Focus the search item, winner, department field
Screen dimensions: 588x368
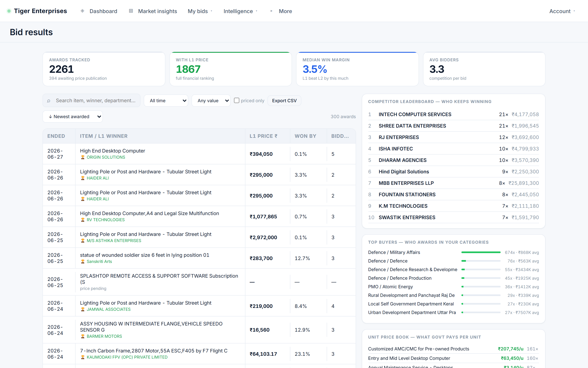(x=92, y=101)
